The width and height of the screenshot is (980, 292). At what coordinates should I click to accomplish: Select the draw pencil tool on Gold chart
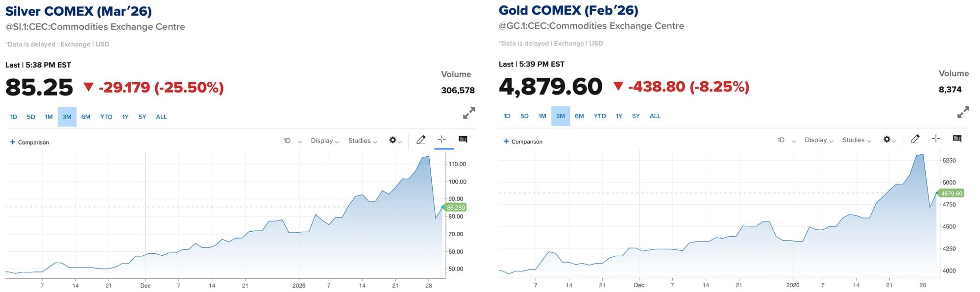[915, 139]
